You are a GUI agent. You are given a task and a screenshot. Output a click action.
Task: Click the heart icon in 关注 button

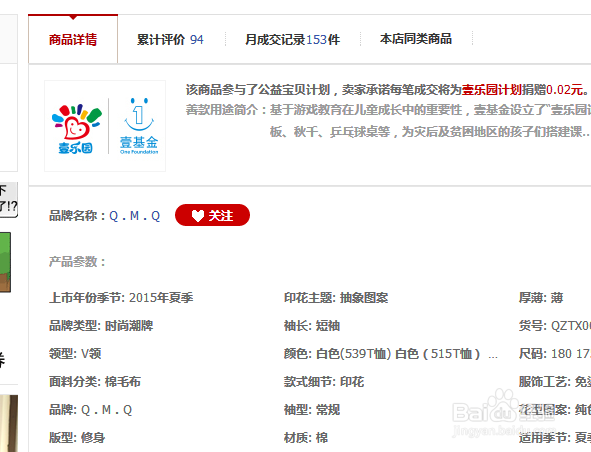(198, 216)
